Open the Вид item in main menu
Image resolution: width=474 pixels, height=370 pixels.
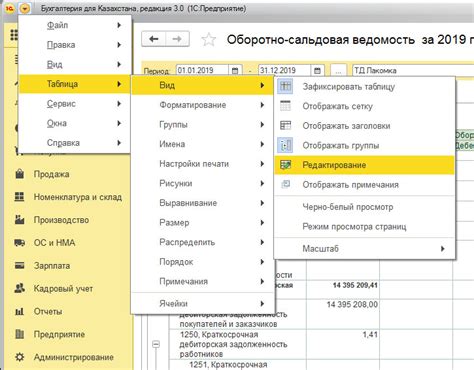74,65
